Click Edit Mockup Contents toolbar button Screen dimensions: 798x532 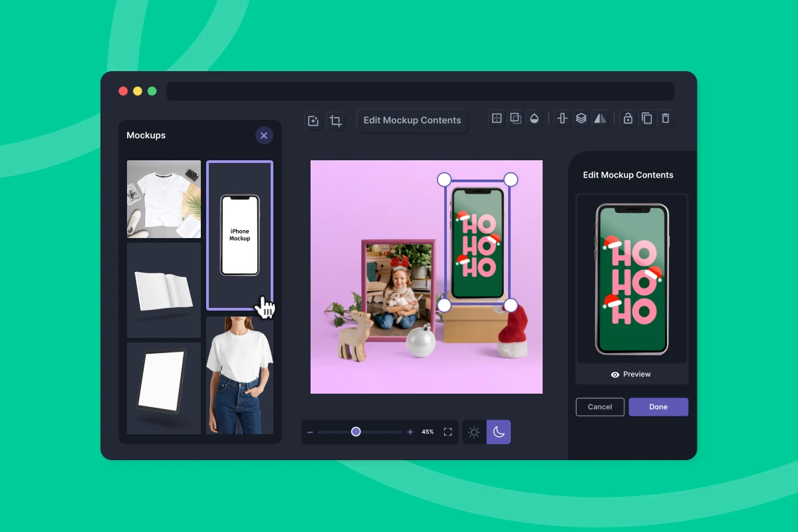(x=412, y=120)
